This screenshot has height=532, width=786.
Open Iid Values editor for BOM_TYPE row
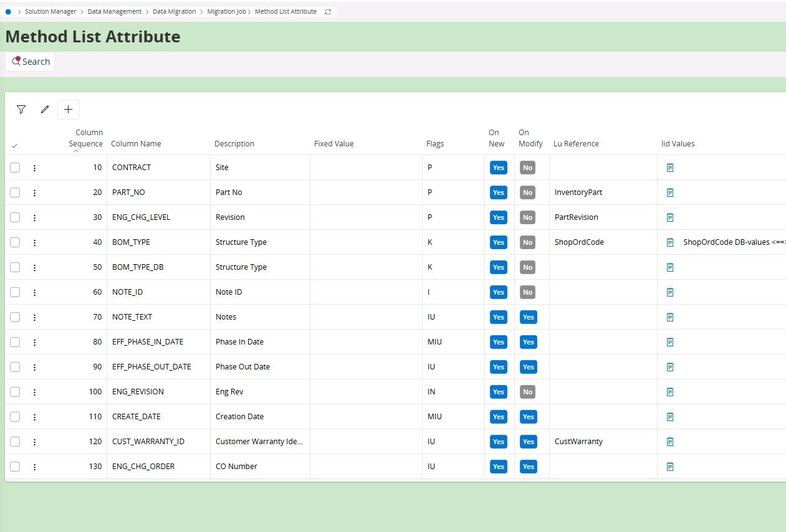coord(670,242)
